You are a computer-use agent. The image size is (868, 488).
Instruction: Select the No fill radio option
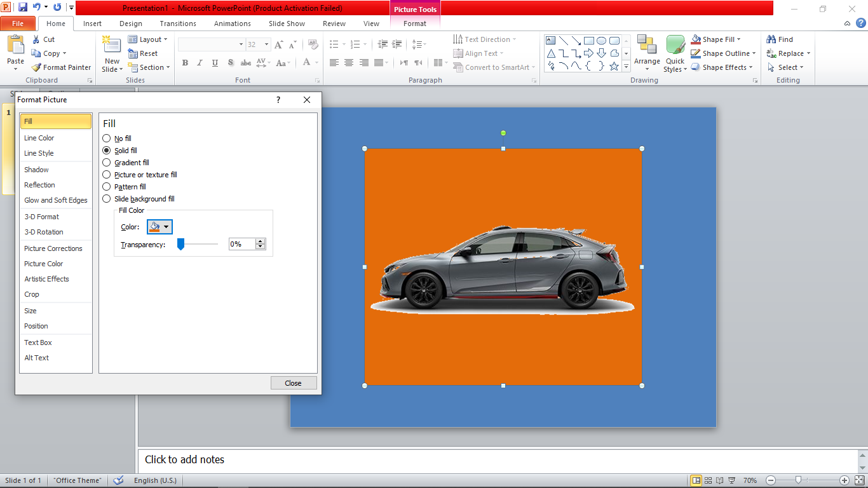point(107,139)
